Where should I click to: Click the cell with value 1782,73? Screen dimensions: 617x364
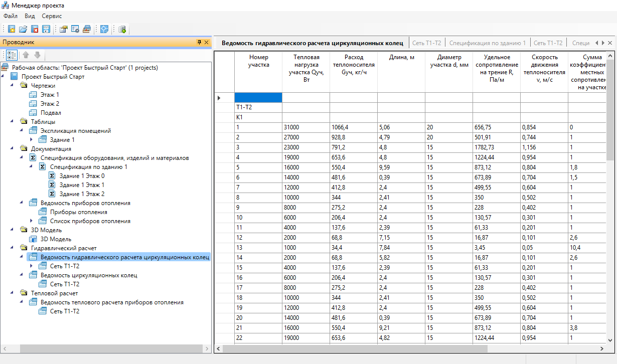(497, 147)
